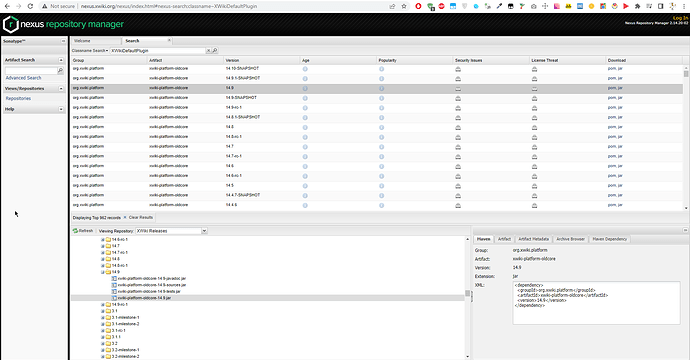Select the Maven detail tab
The image size is (690, 360).
coord(484,239)
